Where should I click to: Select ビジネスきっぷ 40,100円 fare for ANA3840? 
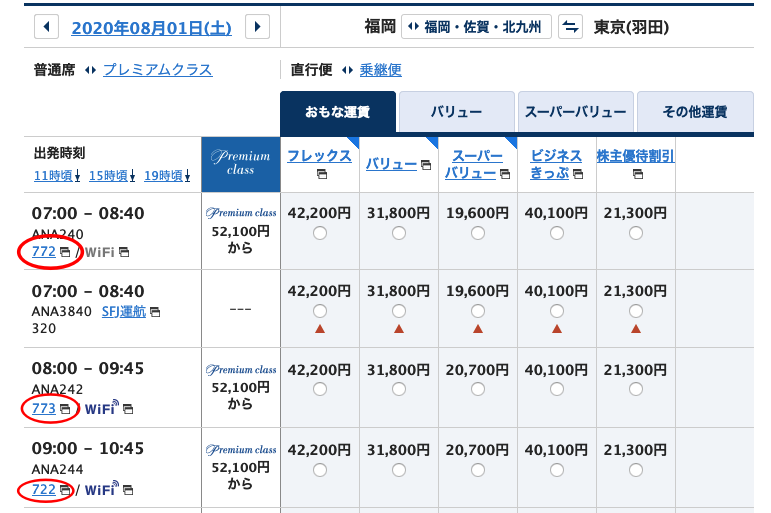point(557,311)
